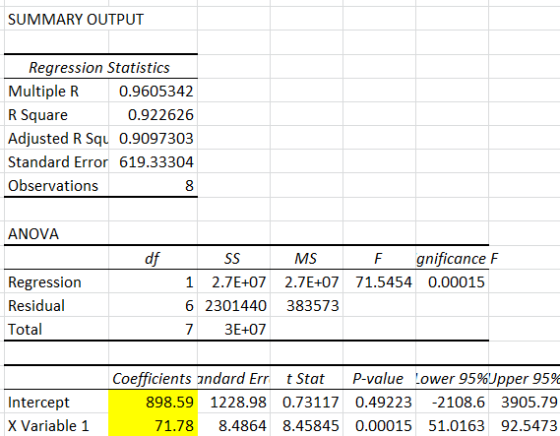Select the MS column header

tap(305, 258)
